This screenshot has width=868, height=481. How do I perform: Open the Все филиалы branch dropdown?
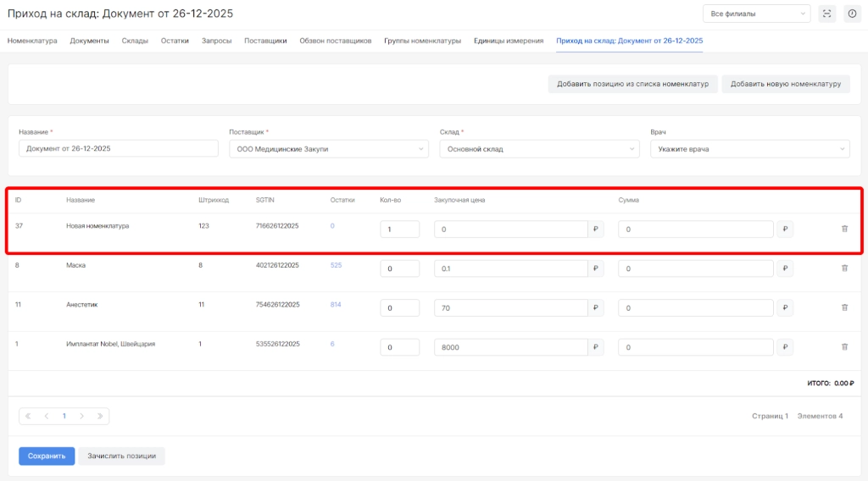point(756,14)
